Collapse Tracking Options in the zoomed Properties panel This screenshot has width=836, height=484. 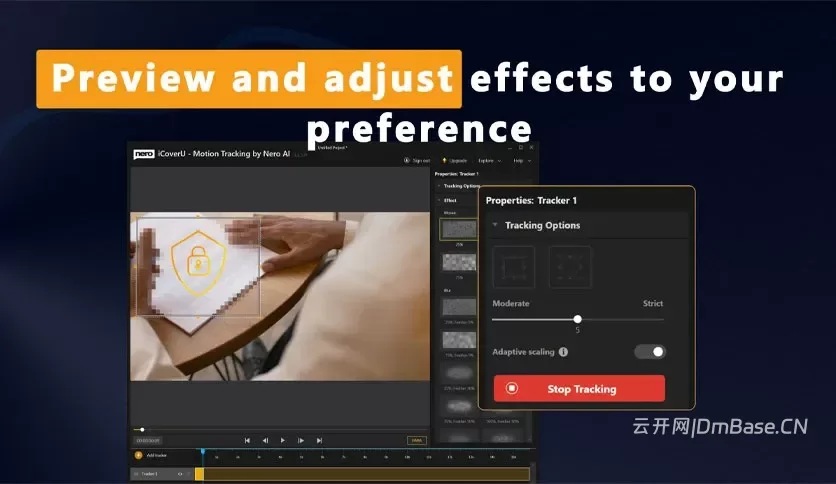click(x=495, y=225)
